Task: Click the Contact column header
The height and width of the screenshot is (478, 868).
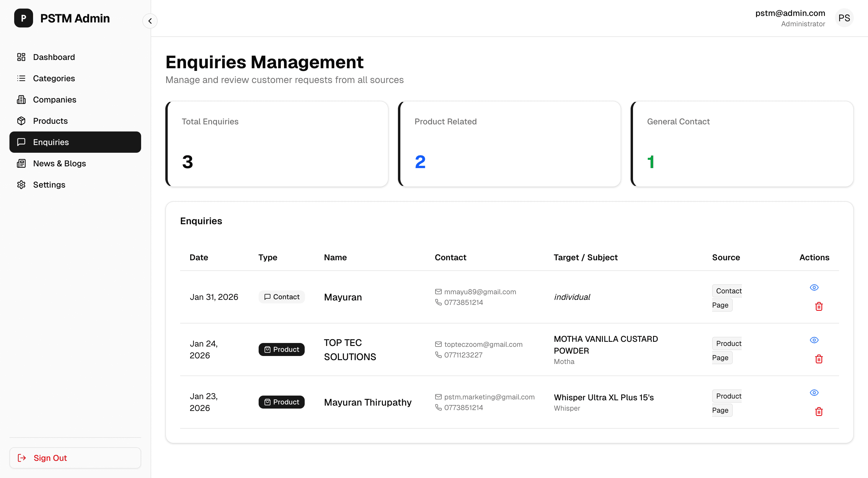Action: point(450,257)
